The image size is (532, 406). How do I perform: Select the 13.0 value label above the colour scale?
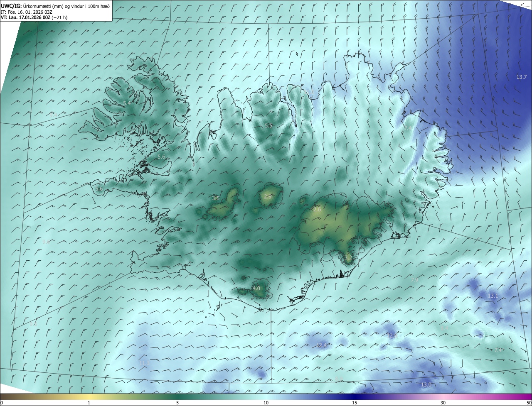[x=426, y=385]
